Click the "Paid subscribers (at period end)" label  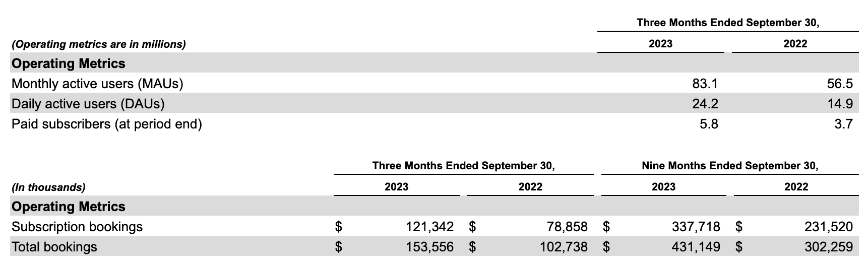107,124
